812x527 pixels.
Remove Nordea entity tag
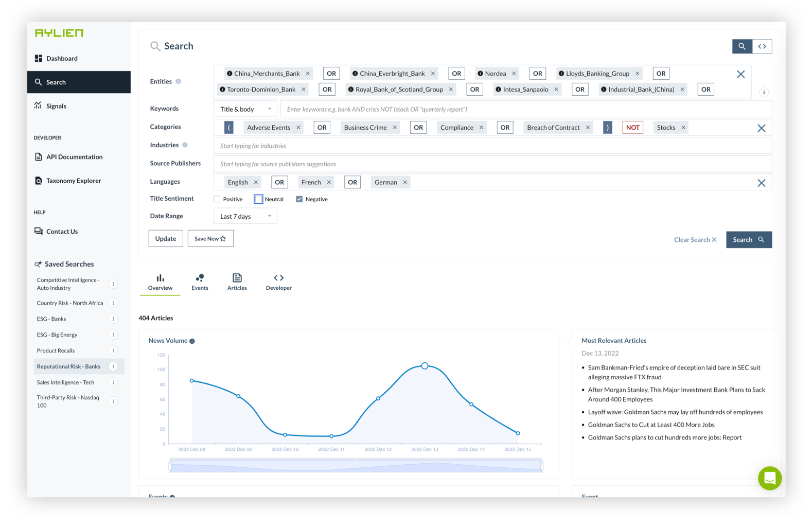(x=514, y=74)
